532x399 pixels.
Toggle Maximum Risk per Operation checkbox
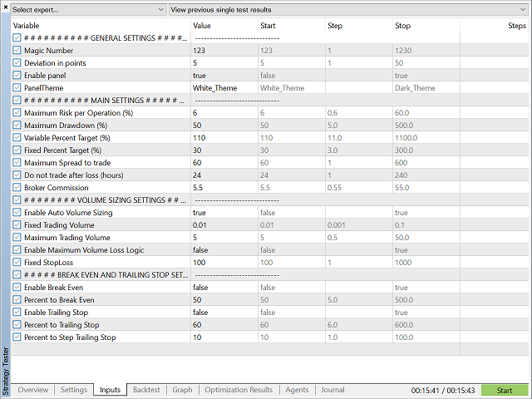coord(17,113)
